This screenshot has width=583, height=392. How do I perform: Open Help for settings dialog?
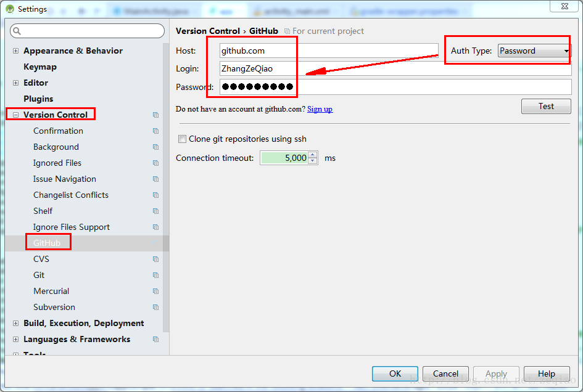click(x=547, y=374)
